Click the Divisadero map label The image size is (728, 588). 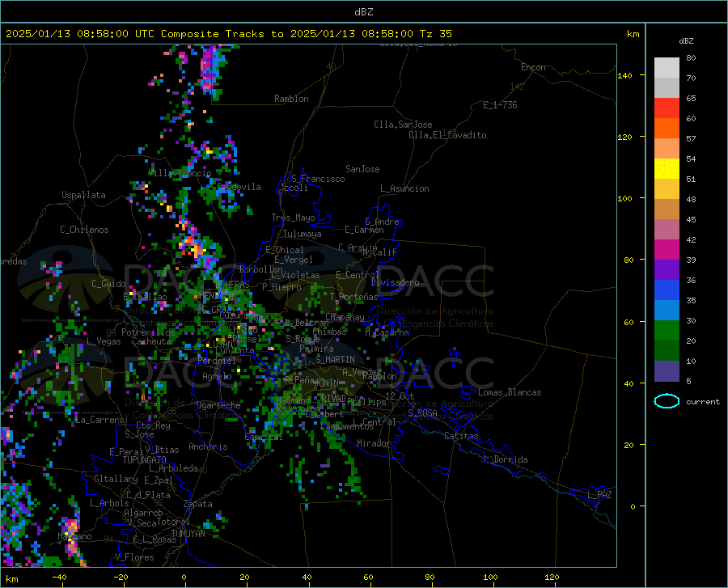pyautogui.click(x=395, y=282)
